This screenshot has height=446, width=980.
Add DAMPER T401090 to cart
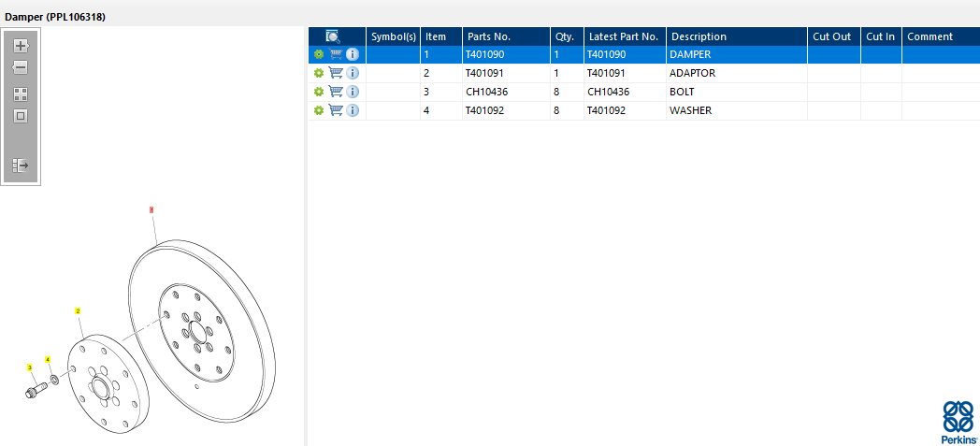coord(336,54)
